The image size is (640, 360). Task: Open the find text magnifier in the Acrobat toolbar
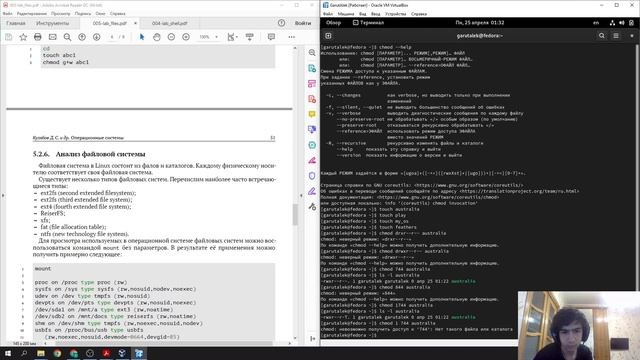(67, 37)
